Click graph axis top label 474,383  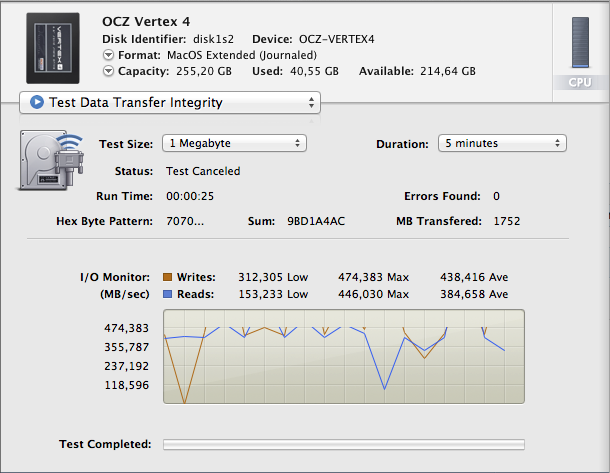click(x=126, y=328)
